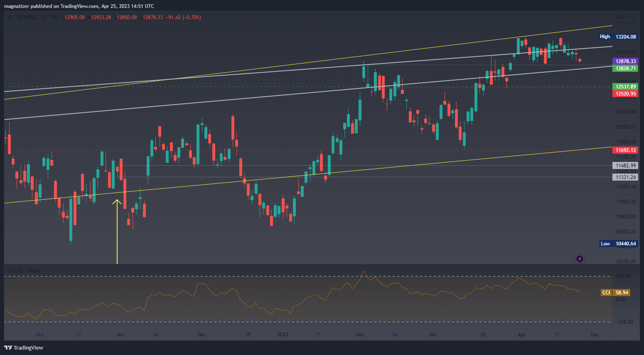The height and width of the screenshot is (355, 644).
Task: Click the purple lightning bolt icon
Action: (580, 259)
